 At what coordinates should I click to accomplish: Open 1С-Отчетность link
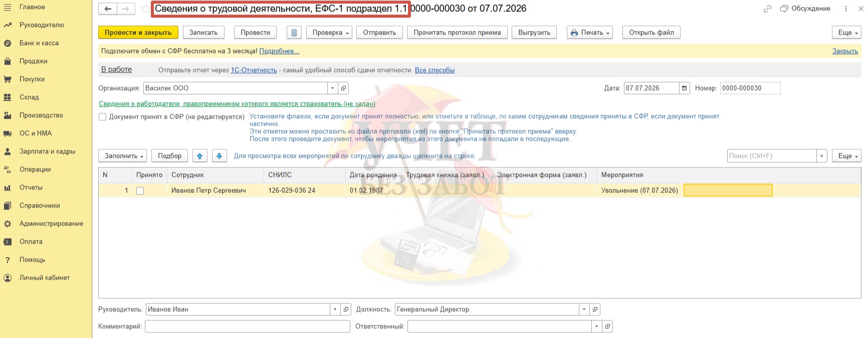254,70
